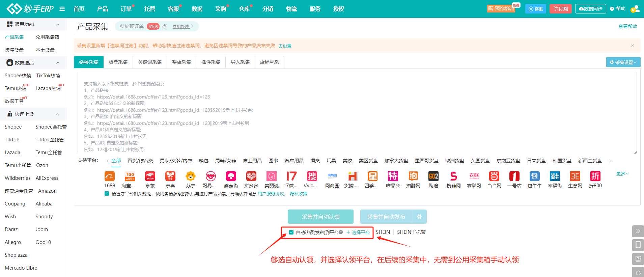
Task: Open Shopee全托管 in sidebar
Action: (x=51, y=127)
